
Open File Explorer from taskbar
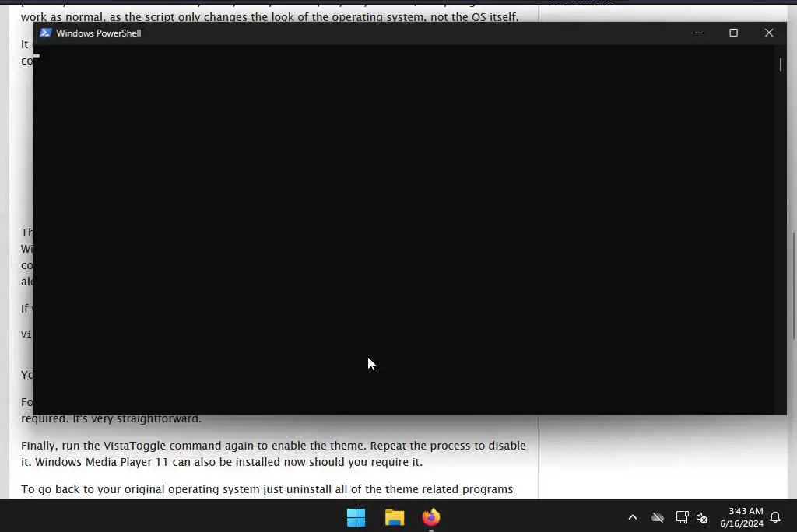[395, 517]
